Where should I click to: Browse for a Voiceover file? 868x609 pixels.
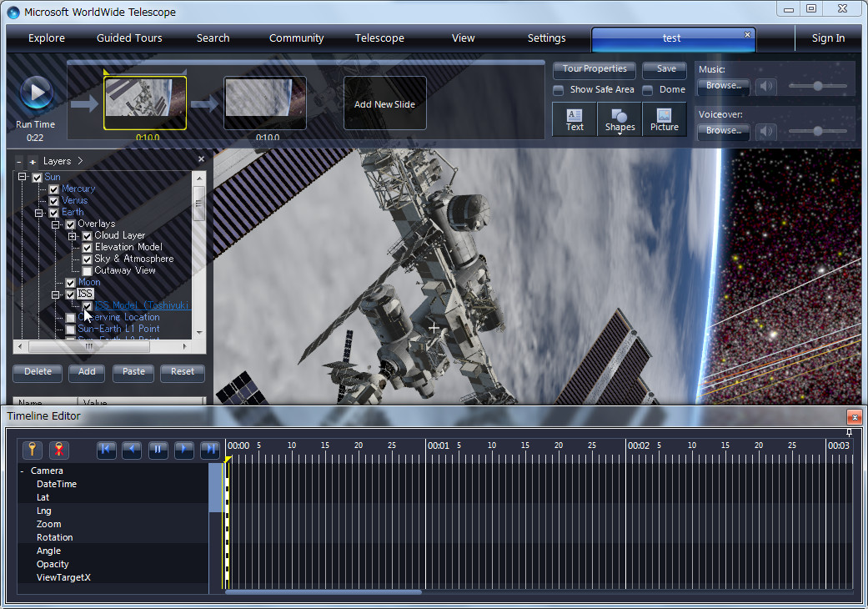(724, 131)
